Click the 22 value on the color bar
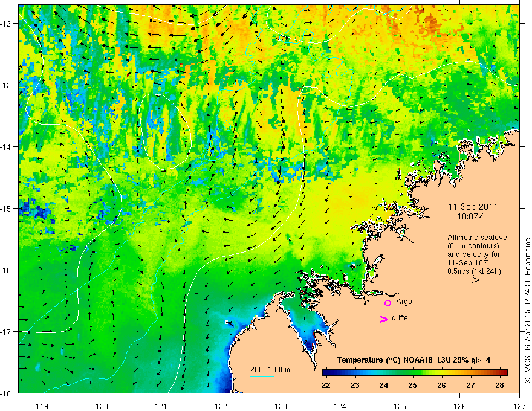 click(x=326, y=385)
